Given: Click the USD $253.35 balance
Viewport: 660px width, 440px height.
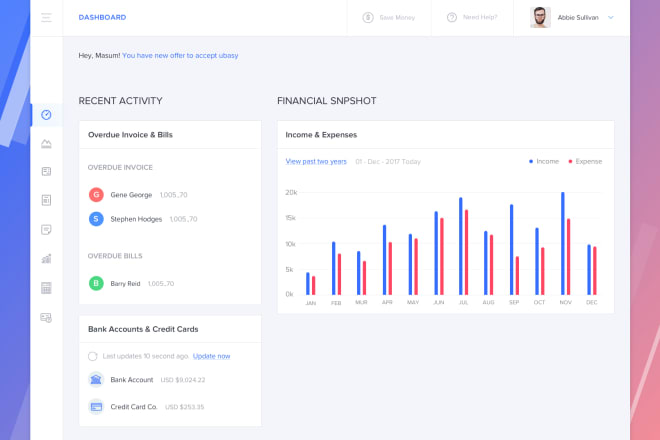Looking at the screenshot, I should [185, 407].
